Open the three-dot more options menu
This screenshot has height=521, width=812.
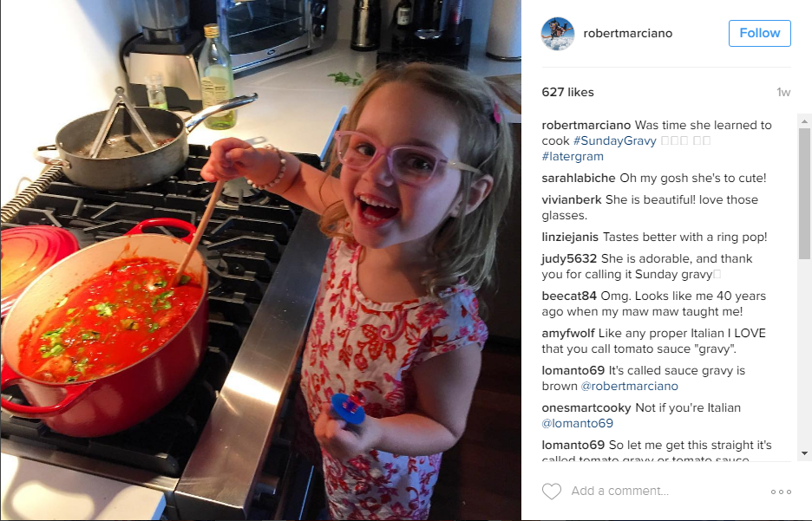click(x=781, y=492)
